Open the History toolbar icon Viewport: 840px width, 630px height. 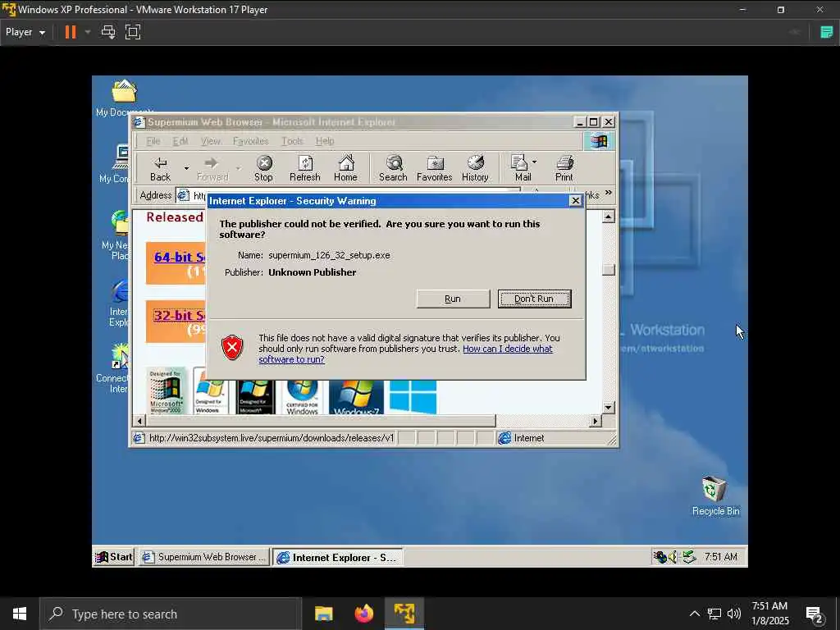475,168
